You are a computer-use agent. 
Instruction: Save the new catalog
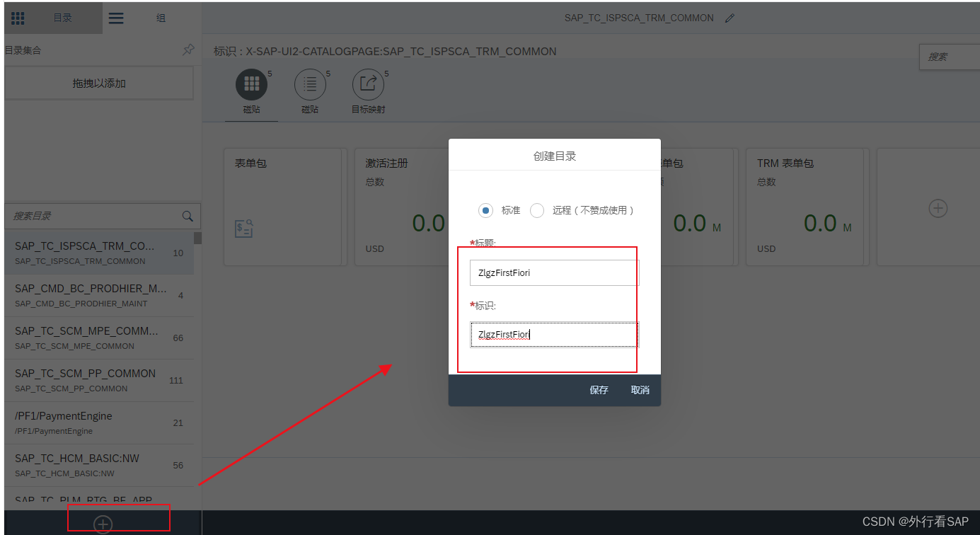[x=599, y=390]
